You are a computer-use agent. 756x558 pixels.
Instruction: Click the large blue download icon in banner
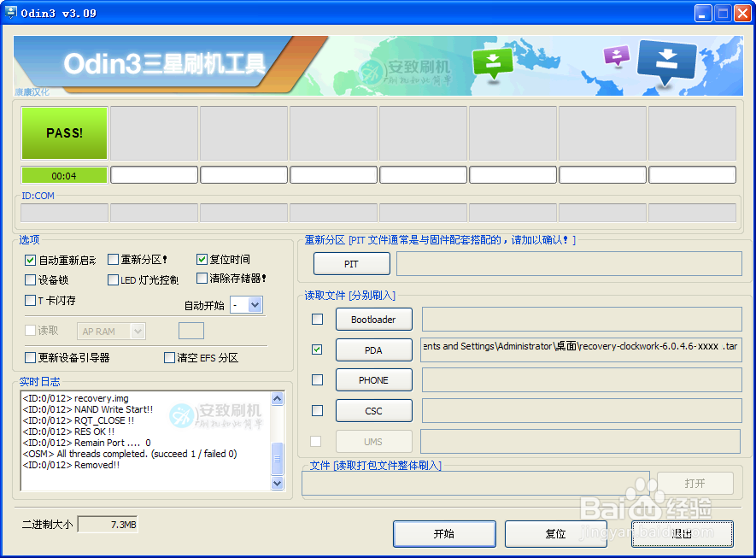[x=667, y=62]
